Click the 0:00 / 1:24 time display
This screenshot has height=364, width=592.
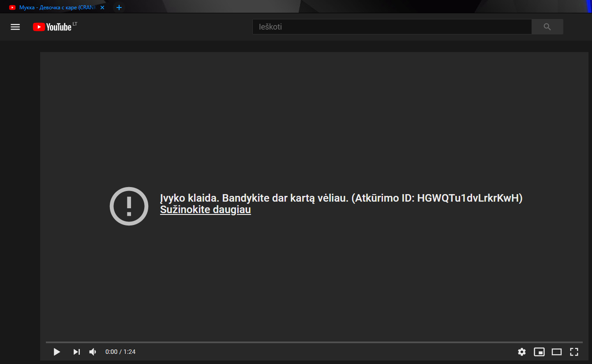coord(120,352)
